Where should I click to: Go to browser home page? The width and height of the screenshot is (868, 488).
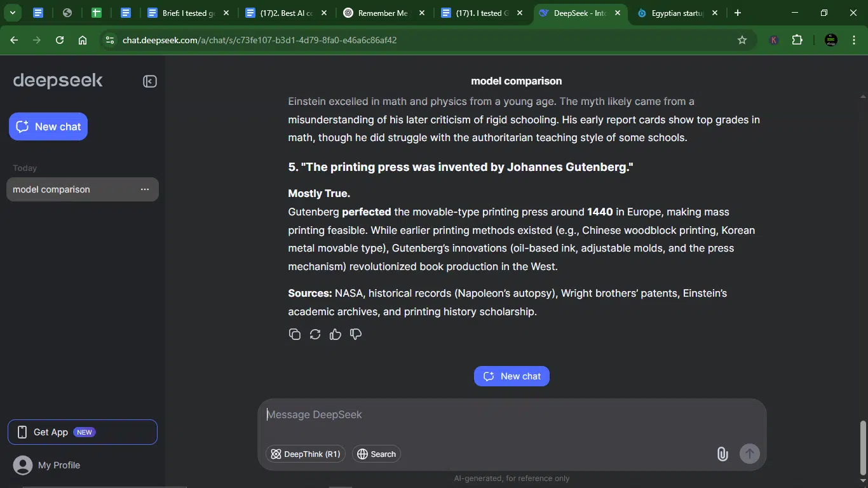tap(83, 40)
